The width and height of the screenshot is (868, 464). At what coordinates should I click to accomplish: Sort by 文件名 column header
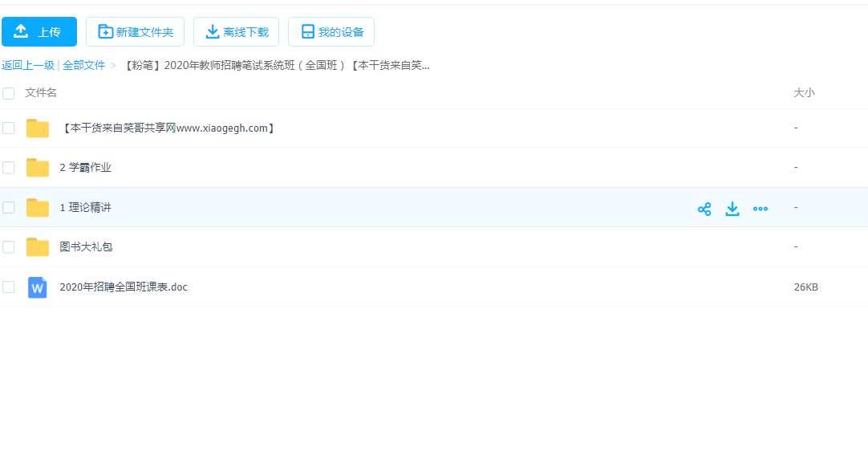tap(40, 92)
